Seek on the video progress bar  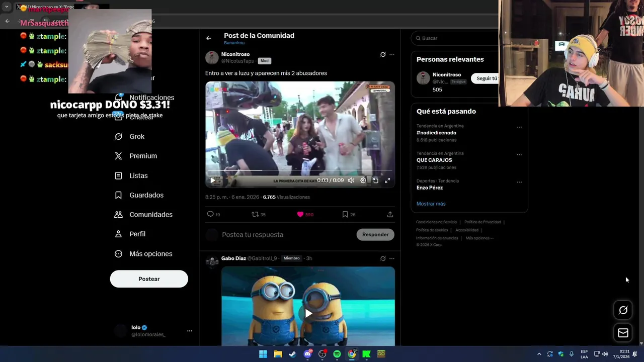click(x=300, y=170)
